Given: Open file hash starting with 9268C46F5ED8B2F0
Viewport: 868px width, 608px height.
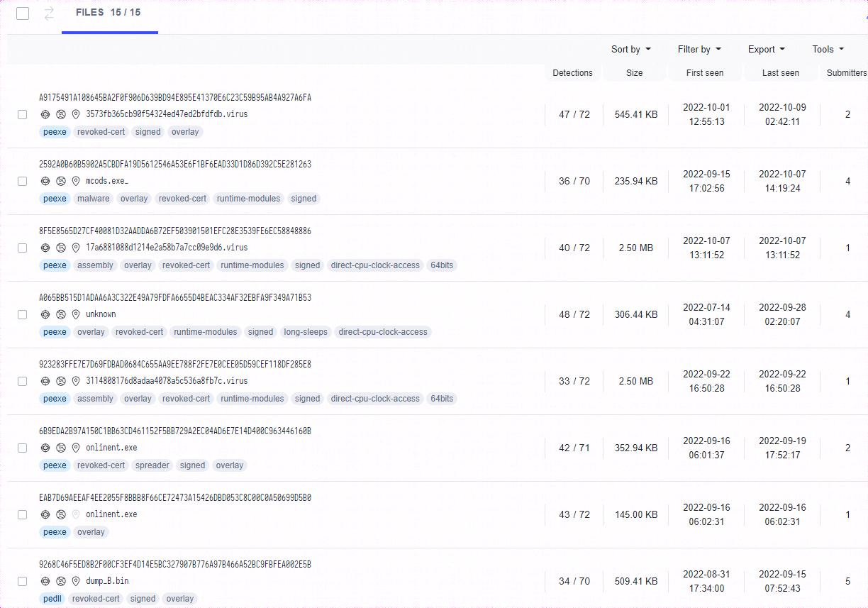Looking at the screenshot, I should pos(175,565).
